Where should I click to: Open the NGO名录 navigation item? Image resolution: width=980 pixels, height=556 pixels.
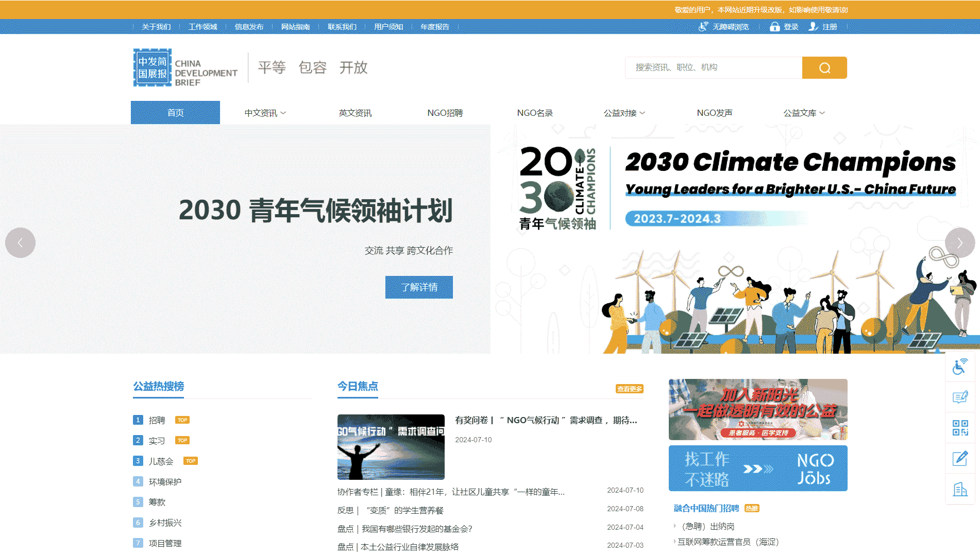click(535, 113)
